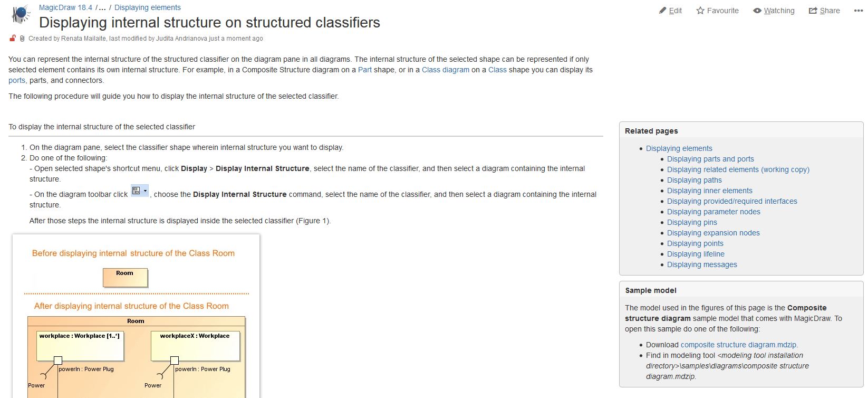Open the Displaying pins related page
Screen dimensions: 868x398
pos(692,222)
